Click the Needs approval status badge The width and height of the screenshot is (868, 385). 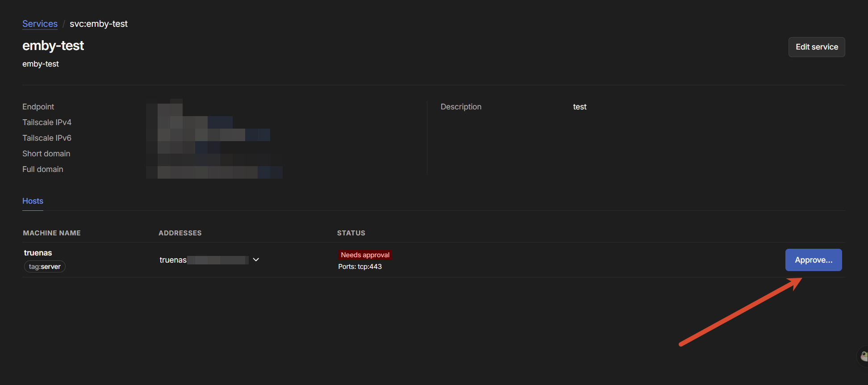point(365,255)
